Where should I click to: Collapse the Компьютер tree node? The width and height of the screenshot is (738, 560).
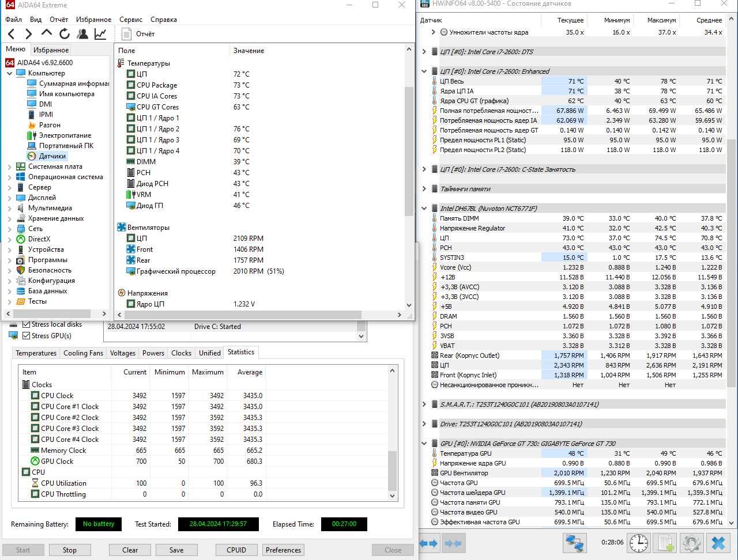point(9,73)
